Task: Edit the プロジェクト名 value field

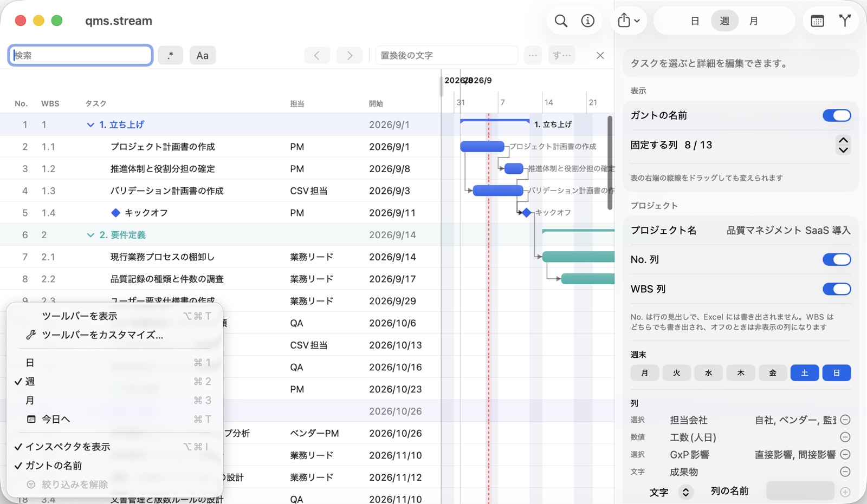Action: (x=788, y=231)
